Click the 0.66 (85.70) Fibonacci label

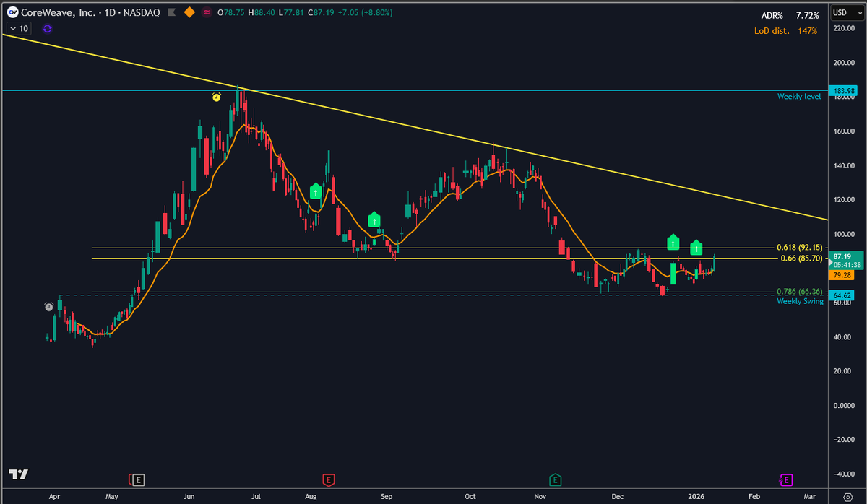[802, 258]
